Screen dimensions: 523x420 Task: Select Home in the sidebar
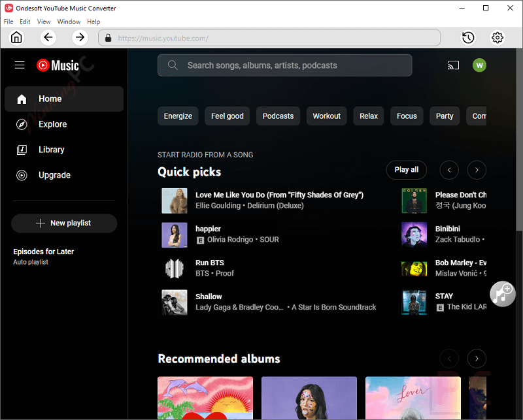[x=64, y=99]
